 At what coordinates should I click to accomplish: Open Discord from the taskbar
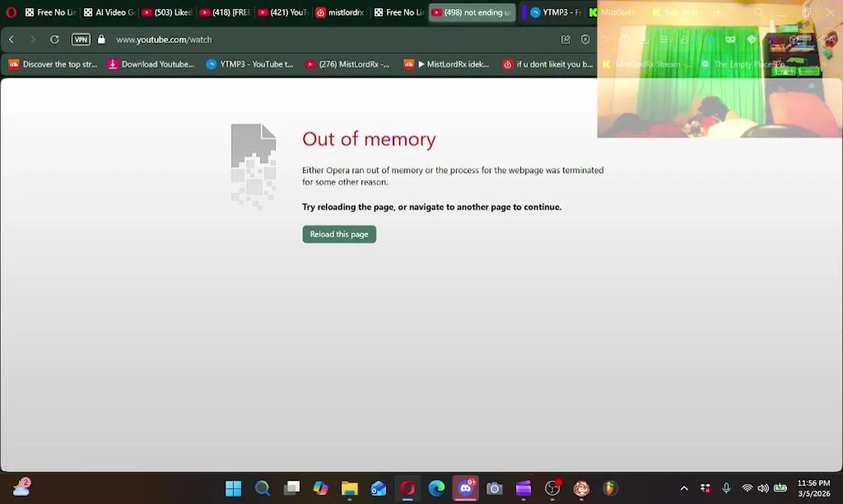click(x=466, y=488)
